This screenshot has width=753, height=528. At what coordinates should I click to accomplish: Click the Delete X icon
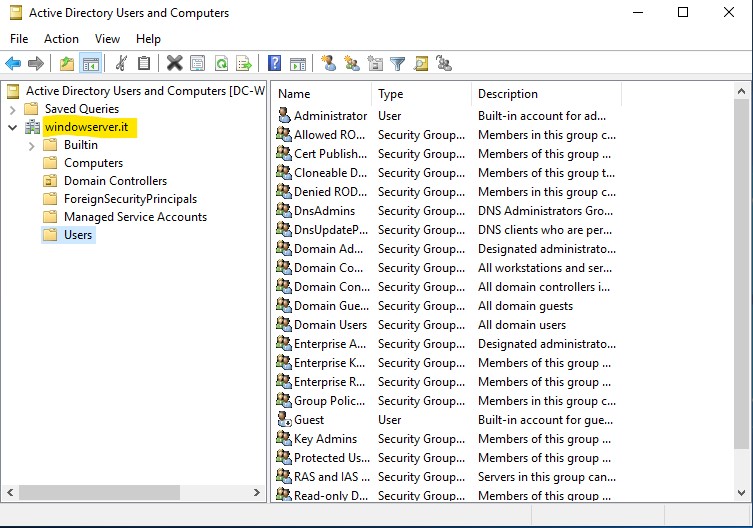(174, 63)
